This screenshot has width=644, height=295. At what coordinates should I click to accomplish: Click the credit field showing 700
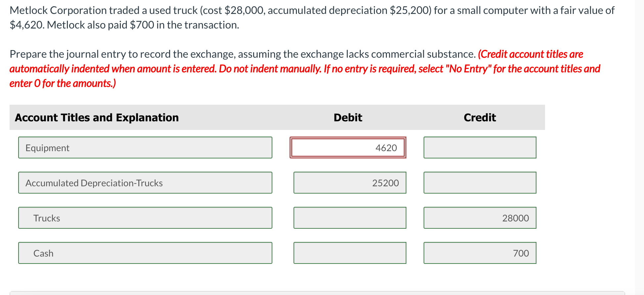480,253
